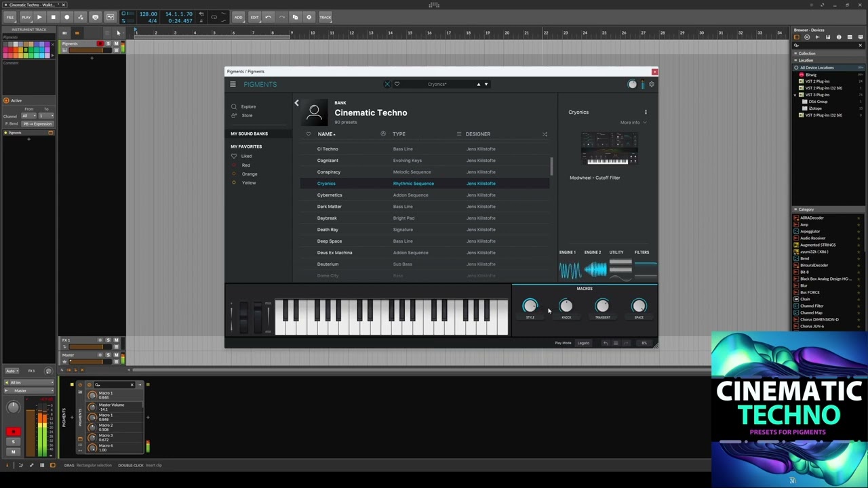868x488 pixels.
Task: Open the Cryonics preset options (three dots)
Action: [646, 112]
